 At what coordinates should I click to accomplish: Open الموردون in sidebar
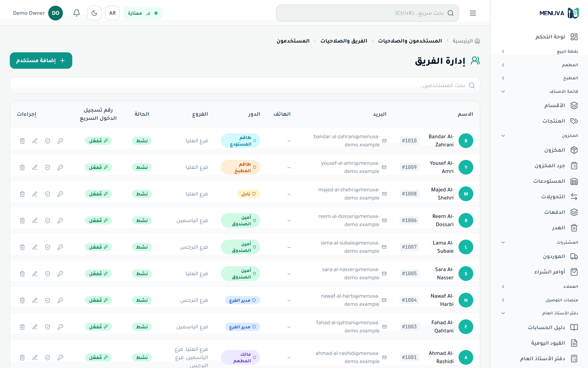click(539, 257)
